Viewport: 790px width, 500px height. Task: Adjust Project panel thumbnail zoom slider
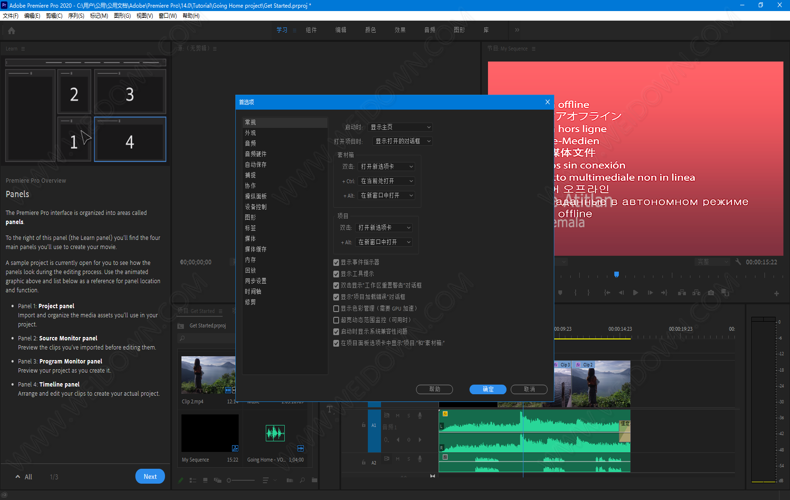pos(240,481)
